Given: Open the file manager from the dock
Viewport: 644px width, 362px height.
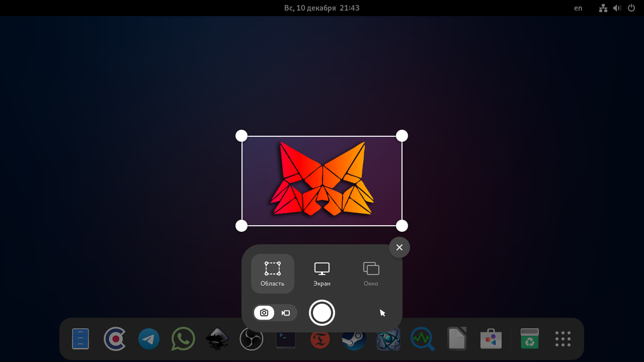Looking at the screenshot, I should pyautogui.click(x=80, y=339).
